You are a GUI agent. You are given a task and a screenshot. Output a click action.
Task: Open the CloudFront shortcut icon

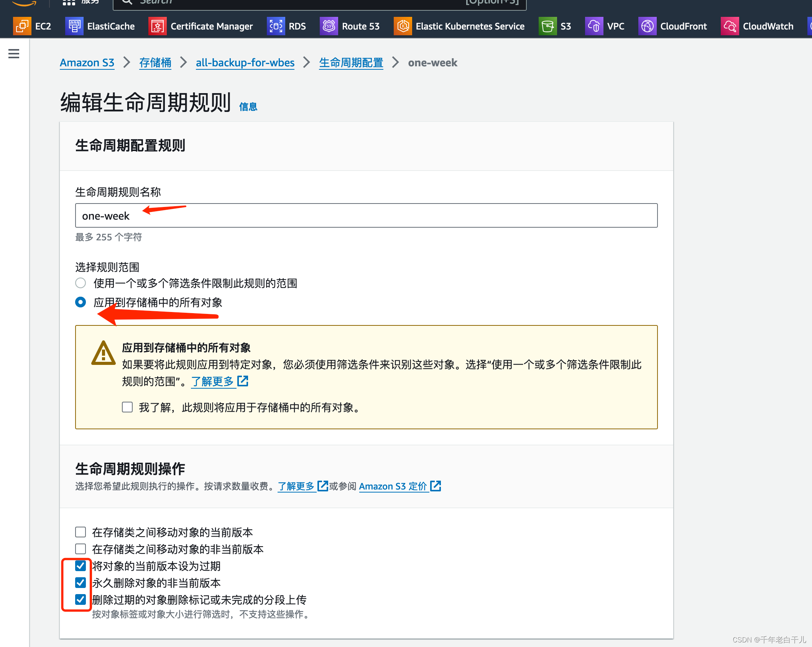point(647,26)
